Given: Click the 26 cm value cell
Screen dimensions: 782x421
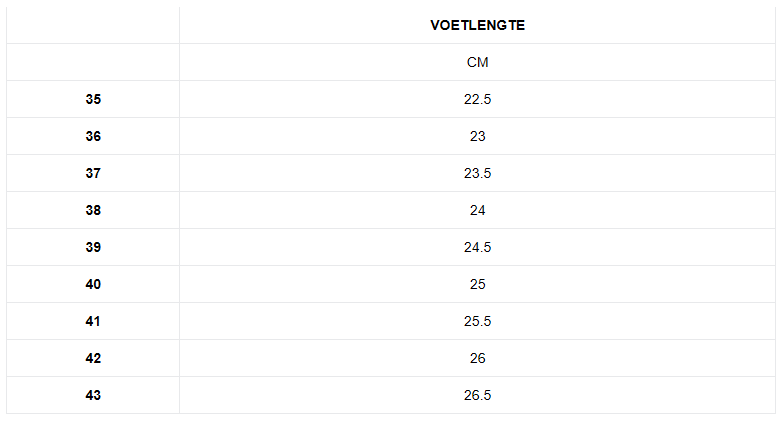Looking at the screenshot, I should tap(477, 358).
